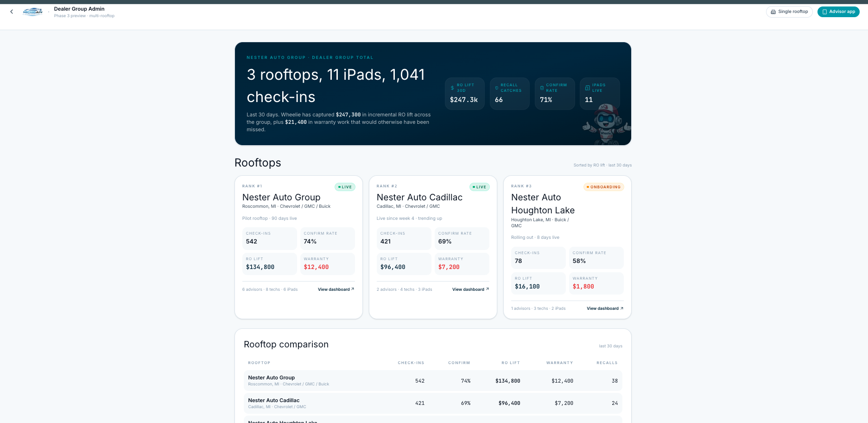Click the Wheelie robot mascot
The width and height of the screenshot is (868, 423).
pos(606,124)
